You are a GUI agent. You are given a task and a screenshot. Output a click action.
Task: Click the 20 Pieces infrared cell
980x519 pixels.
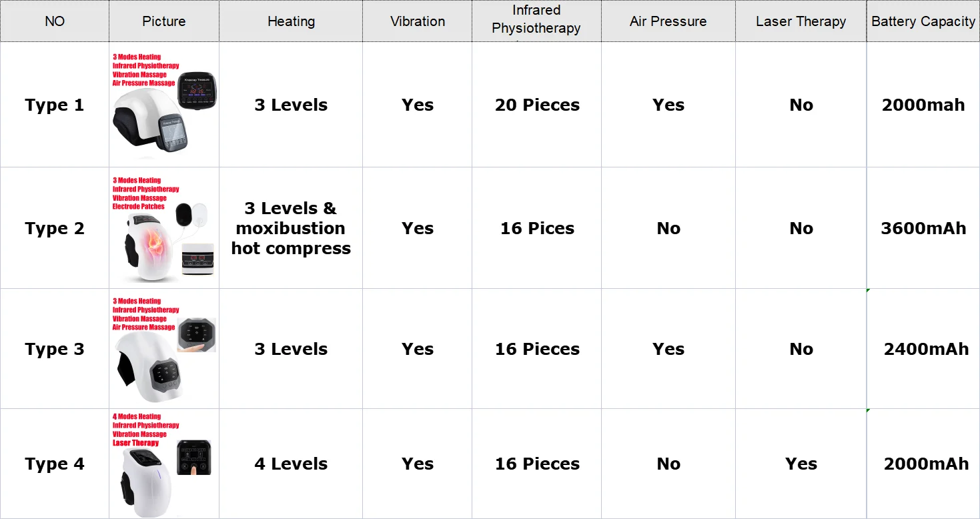537,105
